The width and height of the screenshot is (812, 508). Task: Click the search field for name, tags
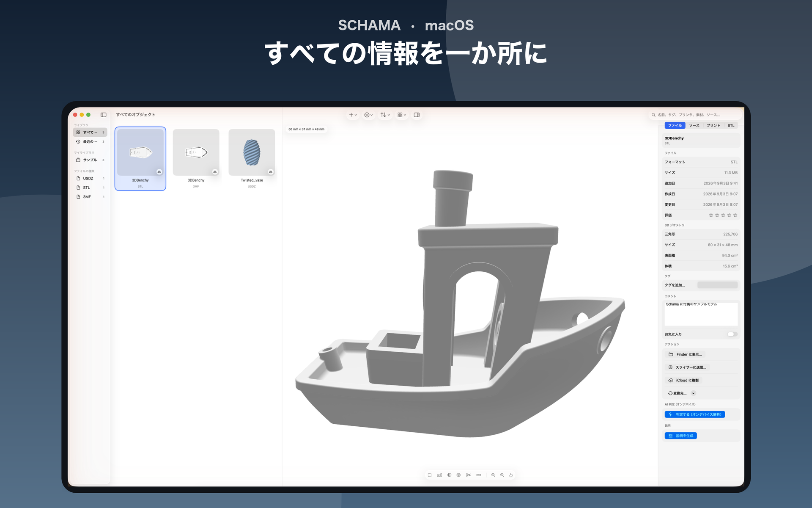click(696, 115)
